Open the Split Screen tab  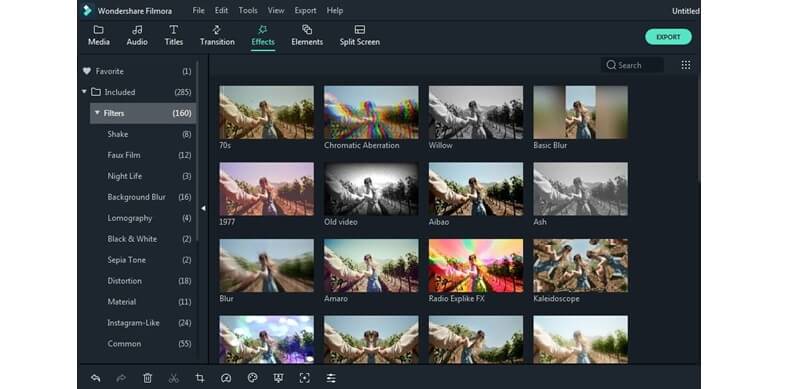(x=360, y=36)
